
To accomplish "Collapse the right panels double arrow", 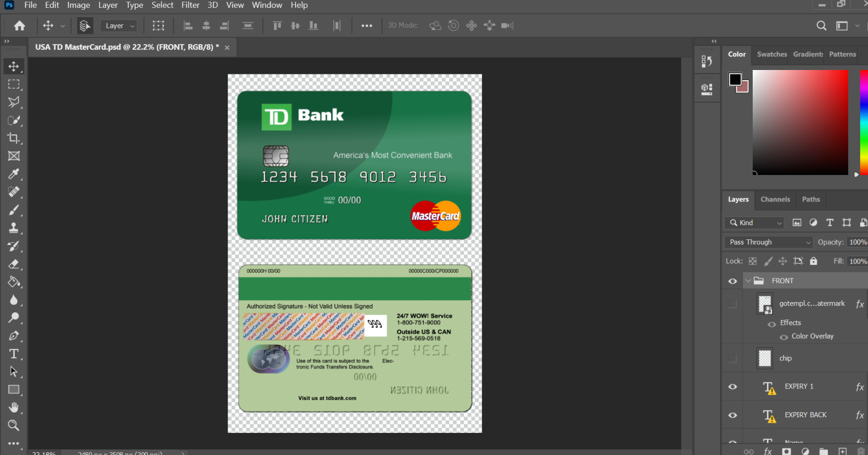I will pos(714,41).
